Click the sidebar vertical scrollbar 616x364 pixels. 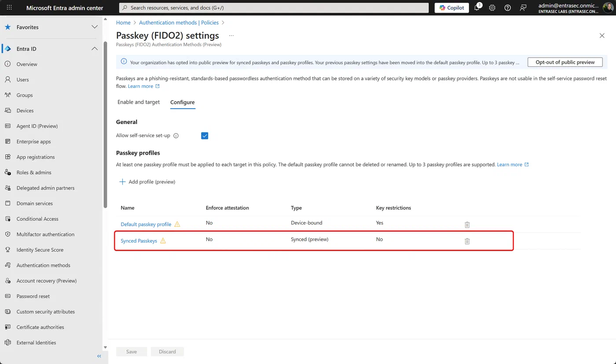coord(105,124)
